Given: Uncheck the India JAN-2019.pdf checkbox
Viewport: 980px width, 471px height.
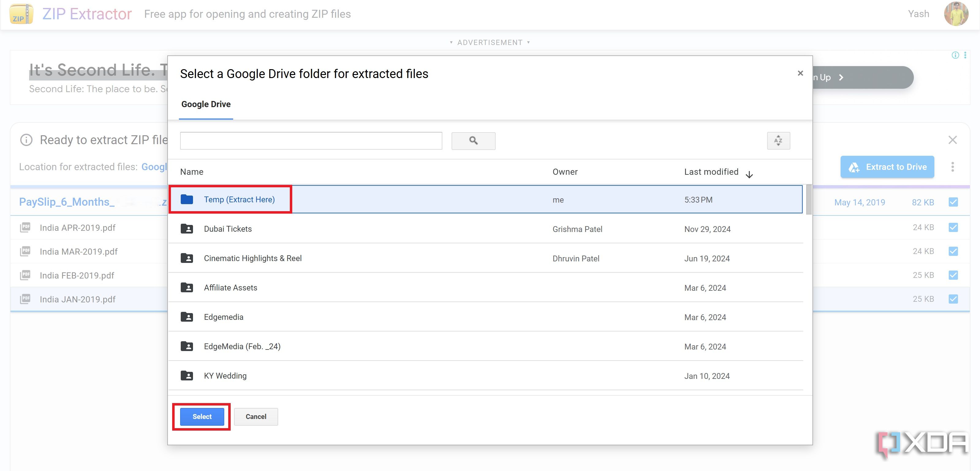Looking at the screenshot, I should [953, 299].
